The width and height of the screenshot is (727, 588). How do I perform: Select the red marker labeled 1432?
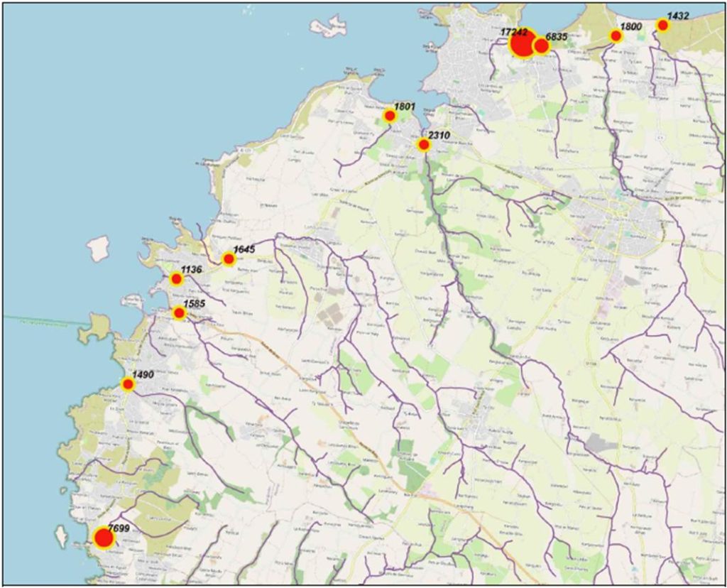pyautogui.click(x=663, y=25)
